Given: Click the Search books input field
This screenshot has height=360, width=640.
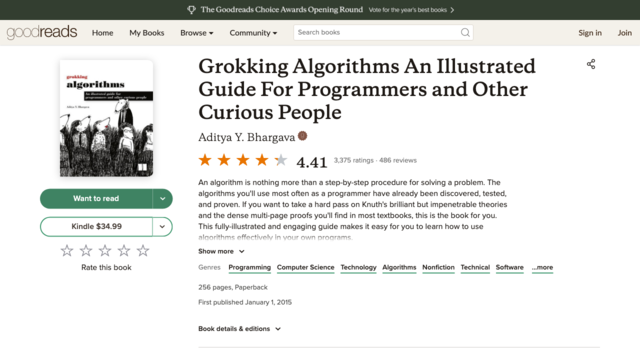Looking at the screenshot, I should [378, 33].
